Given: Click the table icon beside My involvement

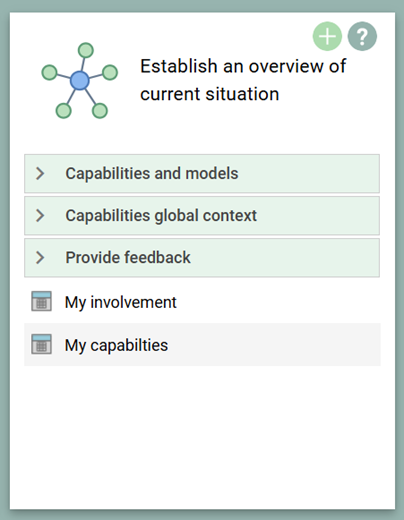Looking at the screenshot, I should (41, 301).
